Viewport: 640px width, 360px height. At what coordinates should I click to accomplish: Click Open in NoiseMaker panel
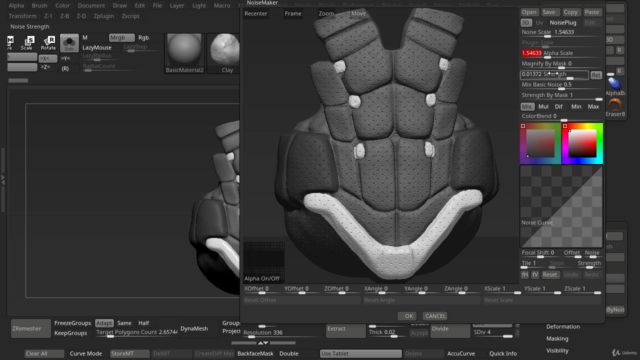(529, 12)
